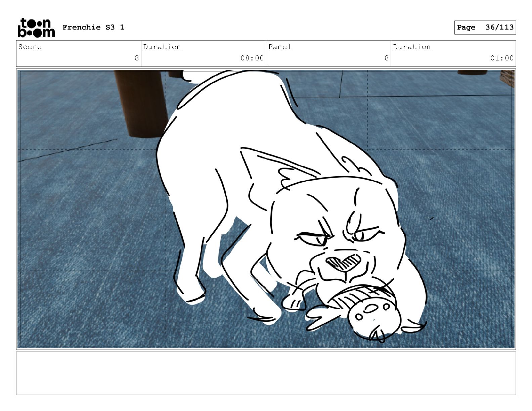532x411 pixels.
Task: Click the 'Page 36/113' indicator box
Action: tap(485, 28)
